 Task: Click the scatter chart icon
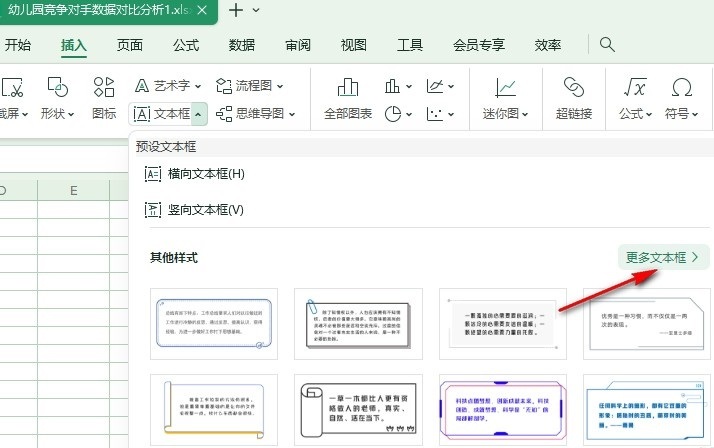[x=434, y=114]
